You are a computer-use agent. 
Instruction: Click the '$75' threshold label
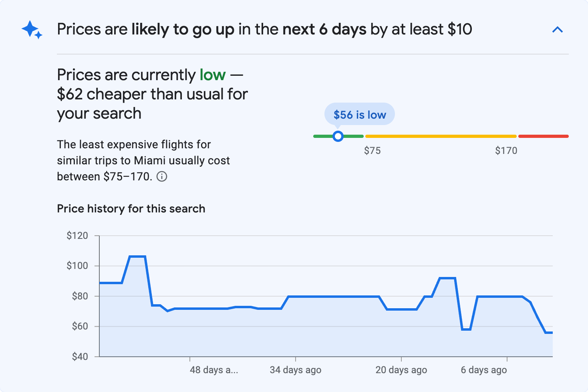(373, 150)
